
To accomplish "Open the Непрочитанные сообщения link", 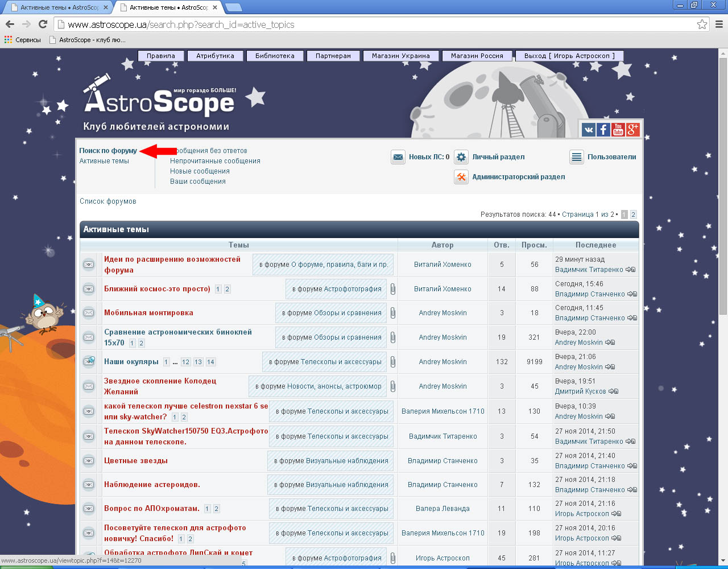I will coord(215,161).
